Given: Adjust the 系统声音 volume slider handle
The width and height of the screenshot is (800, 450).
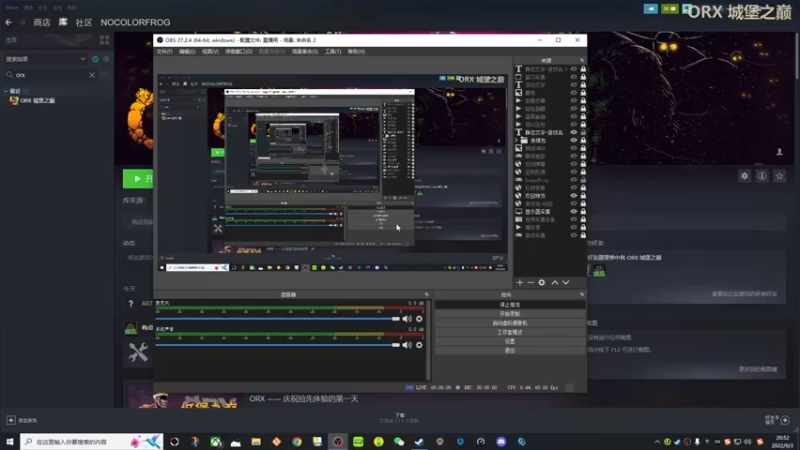Looking at the screenshot, I should point(395,345).
